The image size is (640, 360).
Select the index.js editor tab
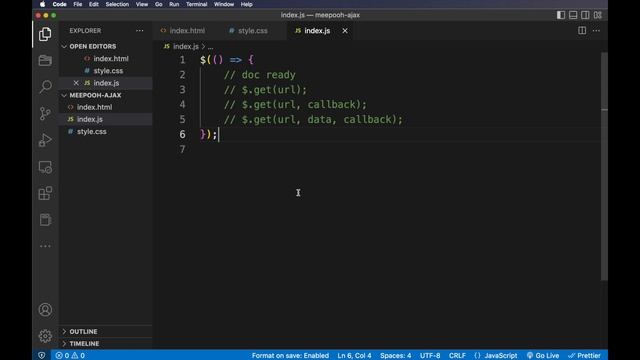point(317,31)
